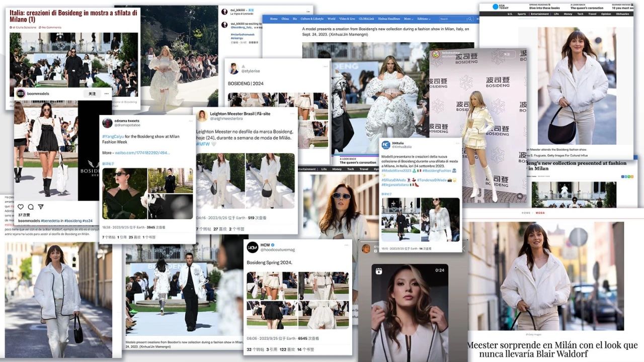The width and height of the screenshot is (644, 362).
Task: Open Video & Live on Xinhua navigation bar
Action: click(347, 19)
